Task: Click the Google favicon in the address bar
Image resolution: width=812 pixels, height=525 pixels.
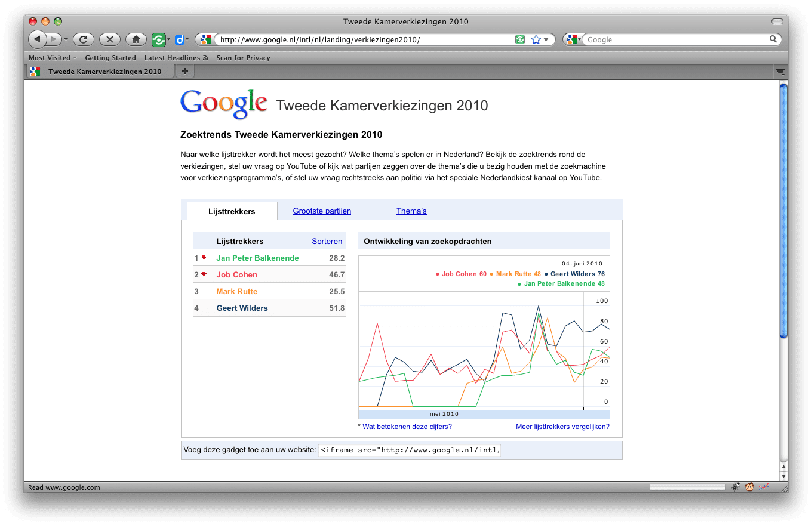Action: pyautogui.click(x=205, y=39)
